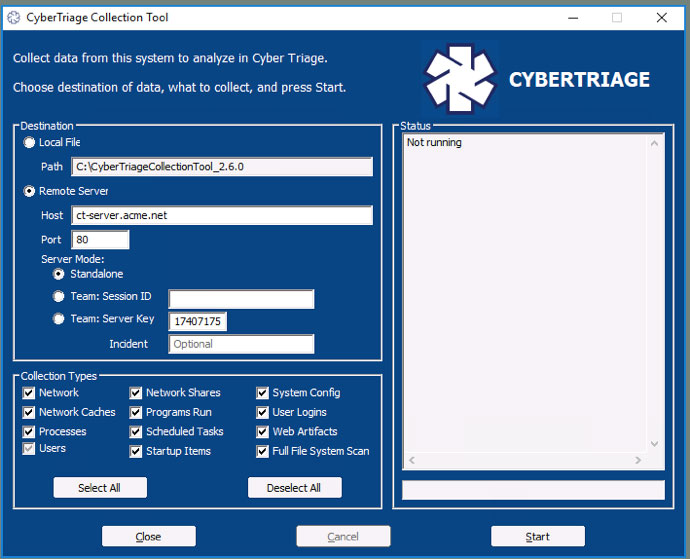Click the Status box scroll up arrow
The width and height of the screenshot is (690, 559).
pos(654,143)
